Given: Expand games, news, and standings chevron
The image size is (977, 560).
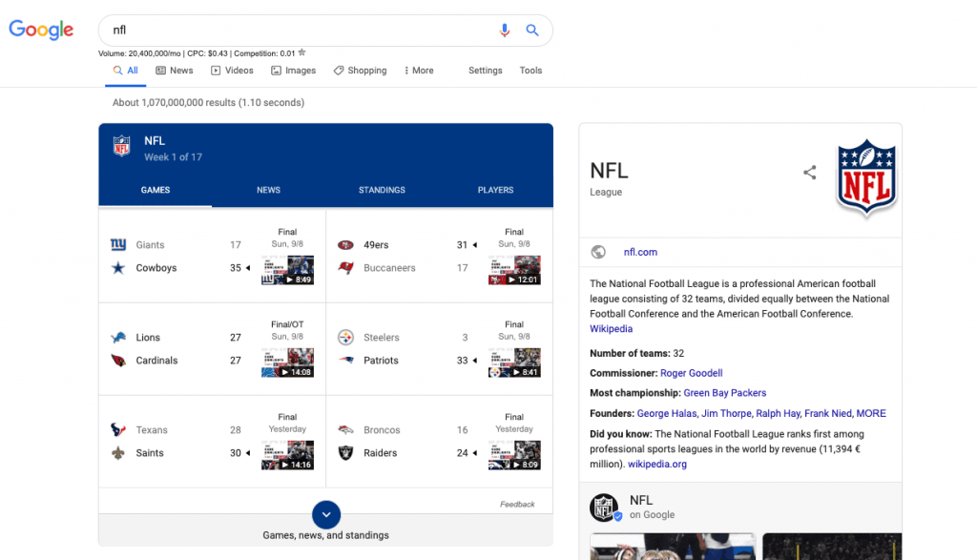Looking at the screenshot, I should coord(326,514).
